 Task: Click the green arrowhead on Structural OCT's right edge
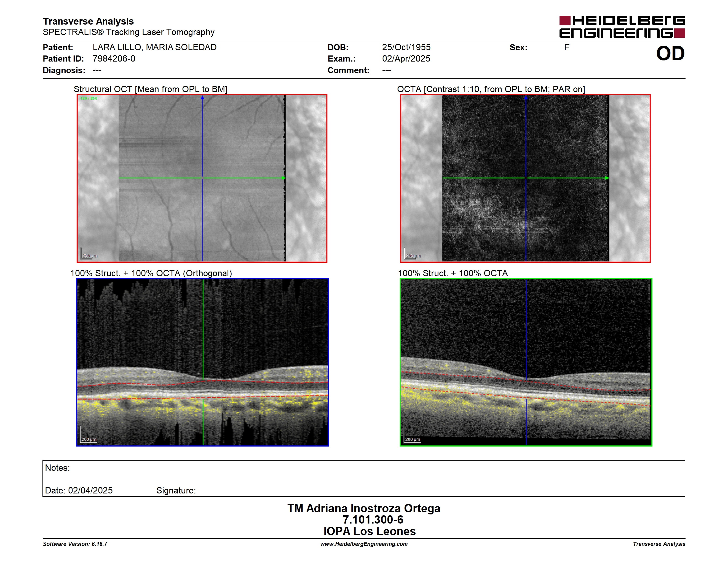tap(283, 178)
